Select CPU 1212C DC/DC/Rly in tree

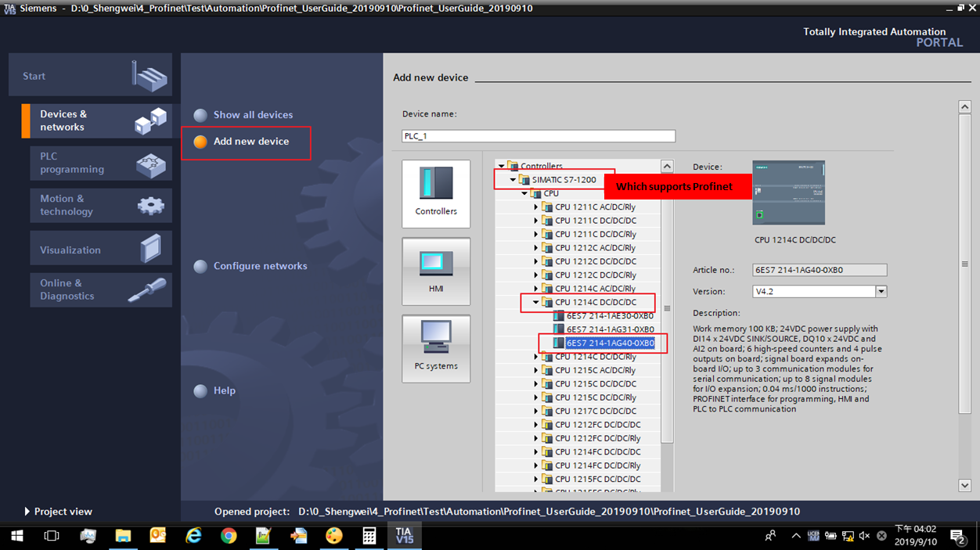[595, 275]
